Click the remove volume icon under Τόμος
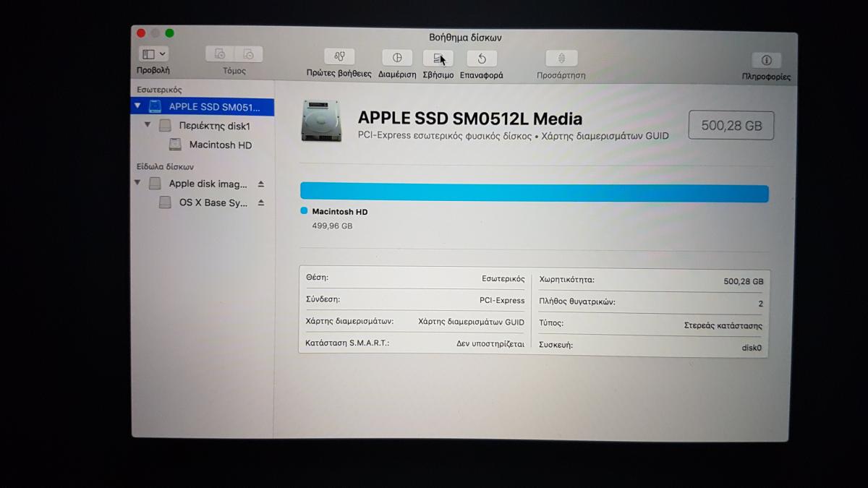Image resolution: width=868 pixels, height=488 pixels. 248,54
